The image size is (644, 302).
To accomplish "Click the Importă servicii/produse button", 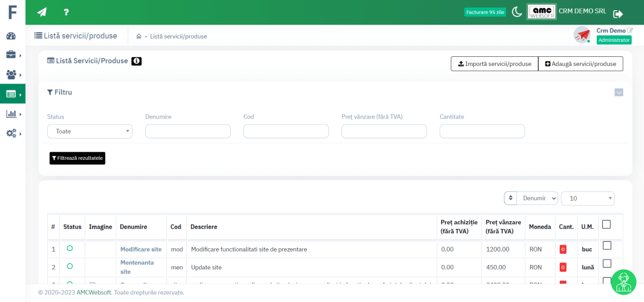I will point(494,64).
